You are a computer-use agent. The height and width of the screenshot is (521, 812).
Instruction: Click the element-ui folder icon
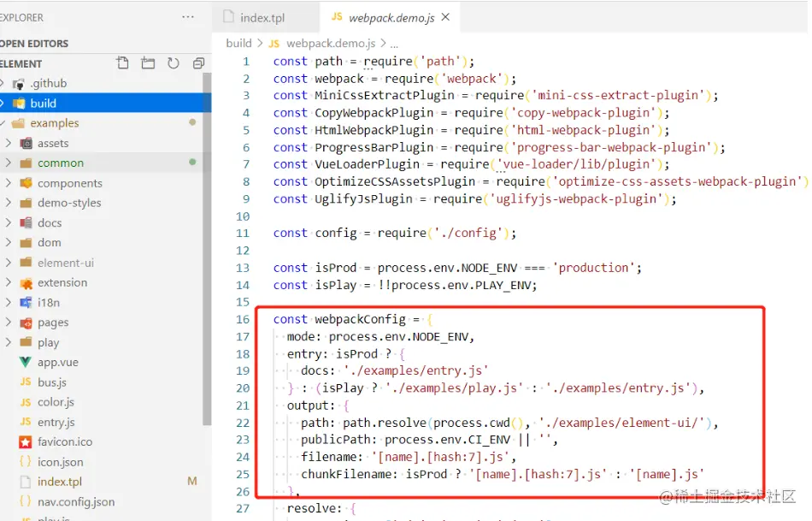pos(26,263)
